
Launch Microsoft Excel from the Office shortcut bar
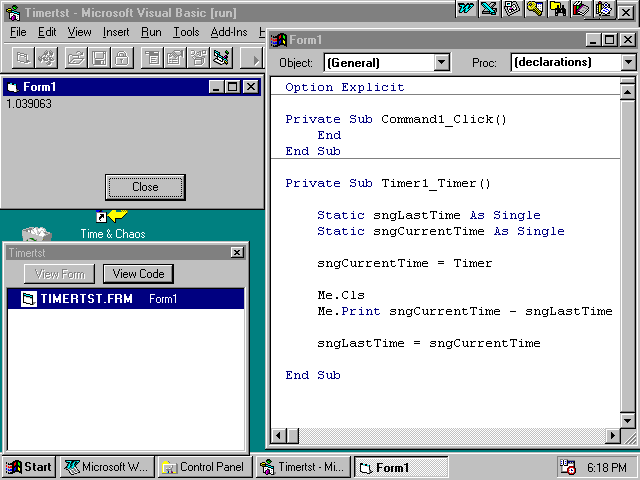coord(488,9)
